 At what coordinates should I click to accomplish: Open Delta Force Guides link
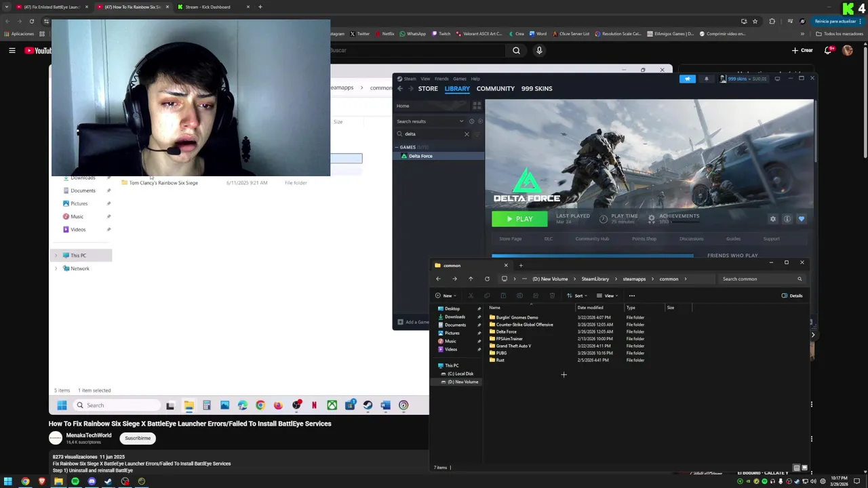click(733, 239)
